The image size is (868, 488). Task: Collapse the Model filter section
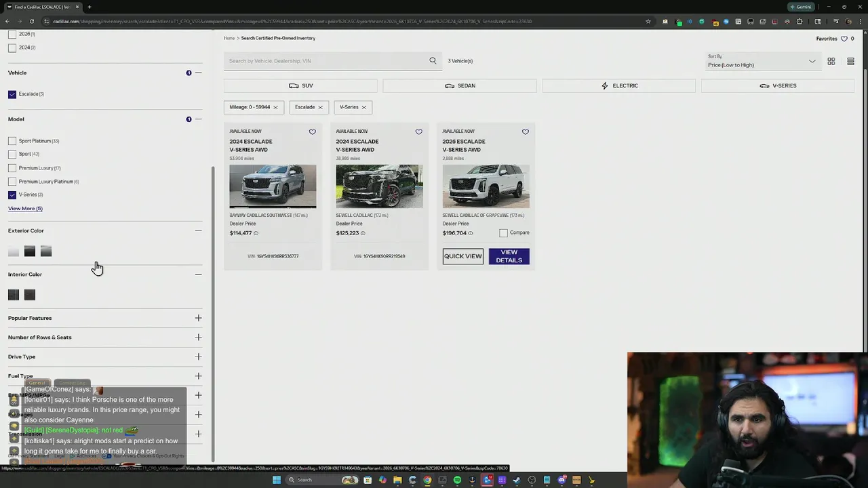[198, 119]
